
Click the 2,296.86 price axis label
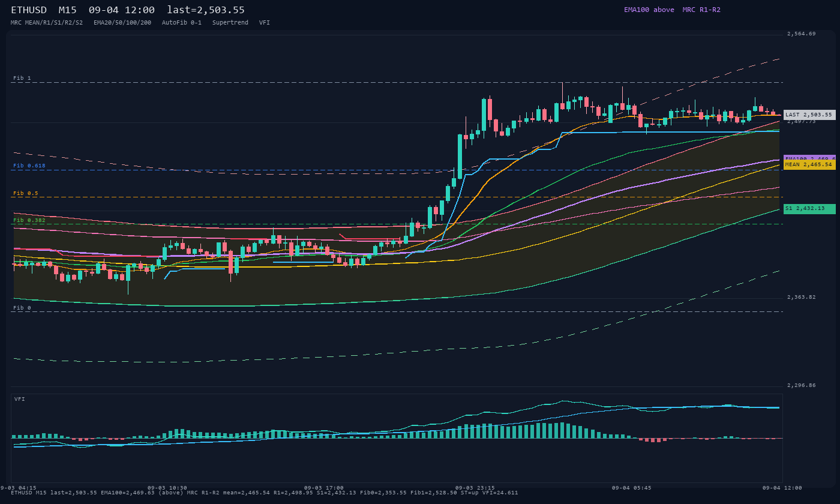tap(802, 385)
